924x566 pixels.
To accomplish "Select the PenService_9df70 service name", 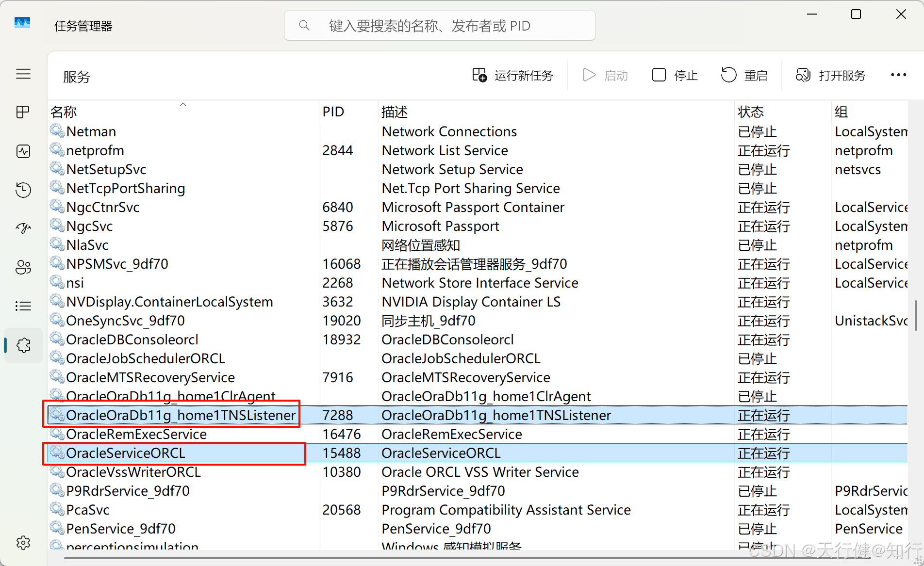I will pyautogui.click(x=121, y=529).
